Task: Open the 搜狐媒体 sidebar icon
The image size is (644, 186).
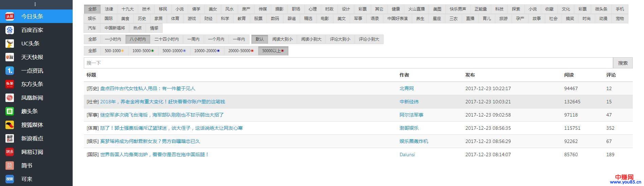Action: 10,125
